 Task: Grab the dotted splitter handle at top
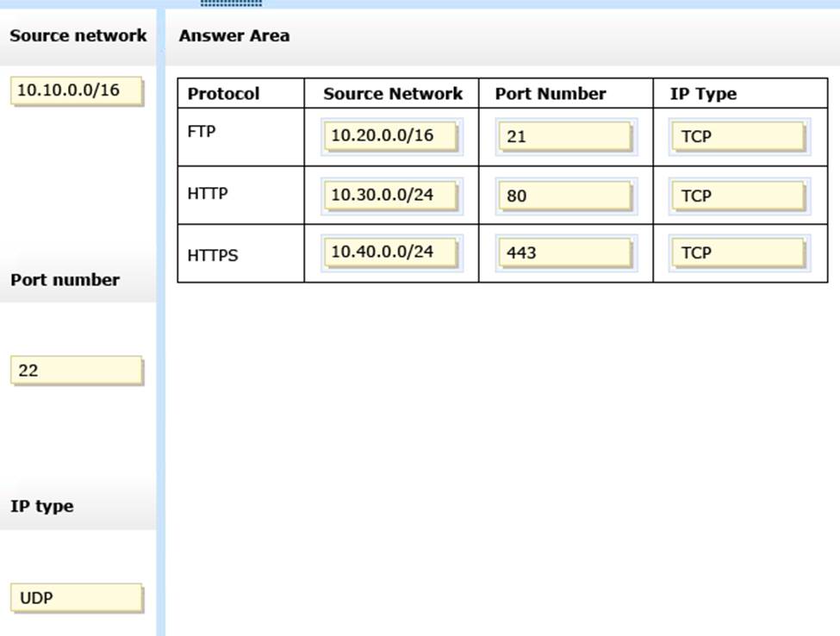coord(231,3)
